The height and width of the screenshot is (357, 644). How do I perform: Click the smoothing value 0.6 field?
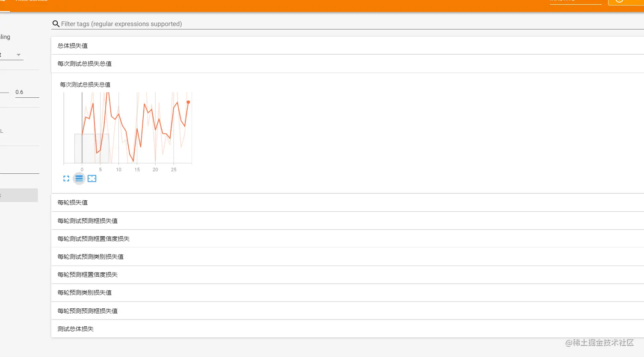[x=27, y=92]
